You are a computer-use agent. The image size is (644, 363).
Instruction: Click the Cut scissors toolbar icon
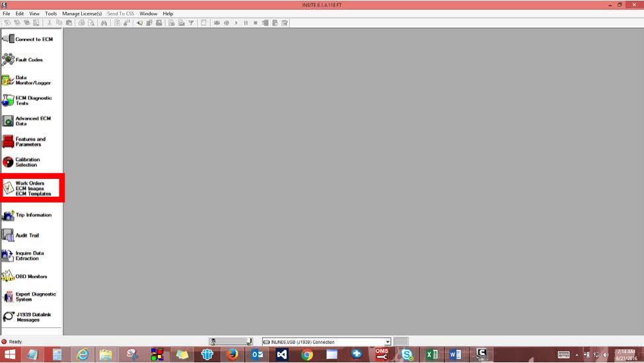coord(50,23)
